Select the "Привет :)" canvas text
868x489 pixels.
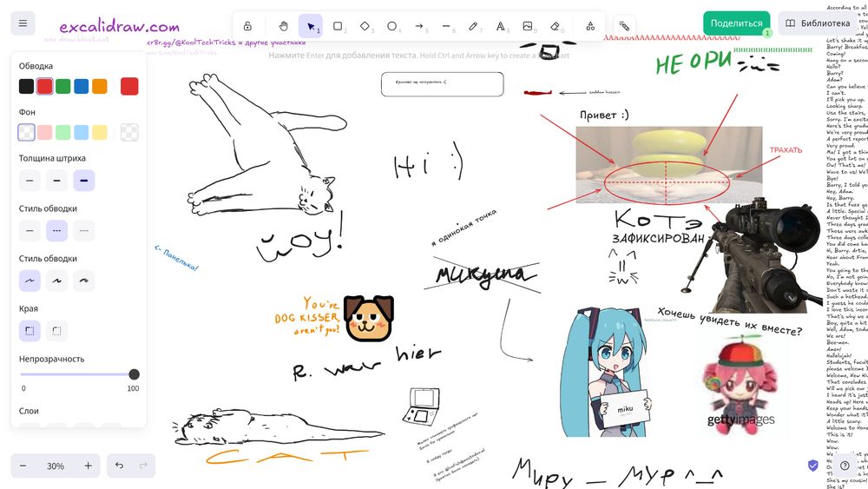click(604, 115)
